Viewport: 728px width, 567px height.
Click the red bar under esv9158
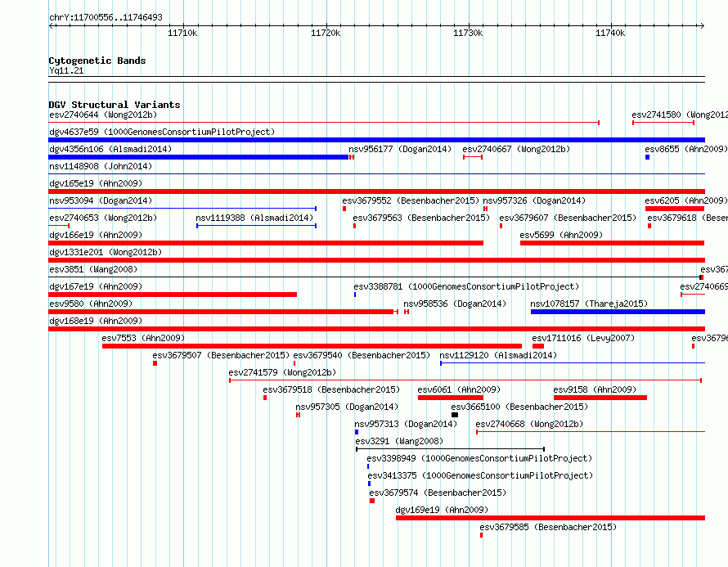coord(600,398)
